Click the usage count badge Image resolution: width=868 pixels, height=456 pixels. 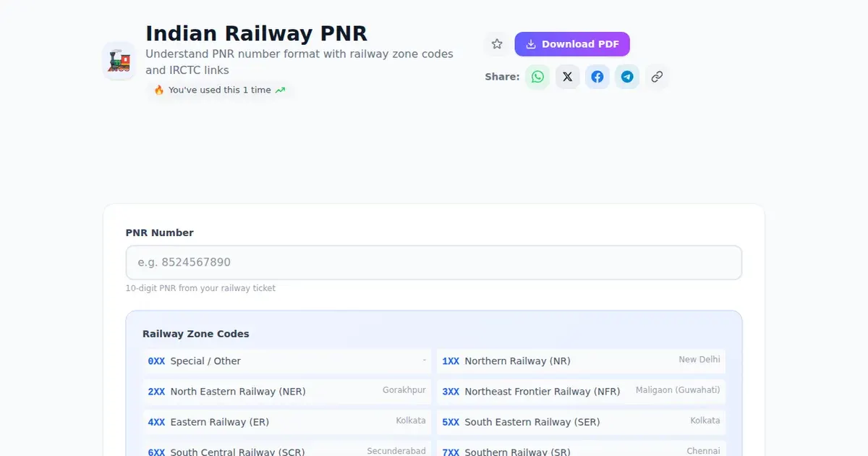coord(220,90)
